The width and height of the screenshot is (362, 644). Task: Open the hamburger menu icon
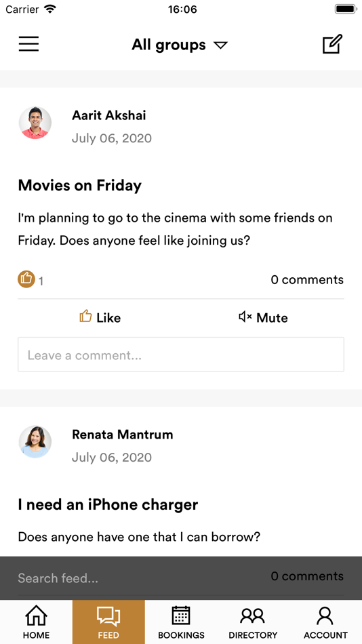tap(28, 44)
